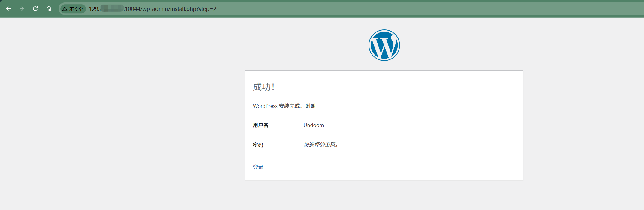Viewport: 644px width, 210px height.
Task: Open the 登录 login link
Action: pos(258,167)
